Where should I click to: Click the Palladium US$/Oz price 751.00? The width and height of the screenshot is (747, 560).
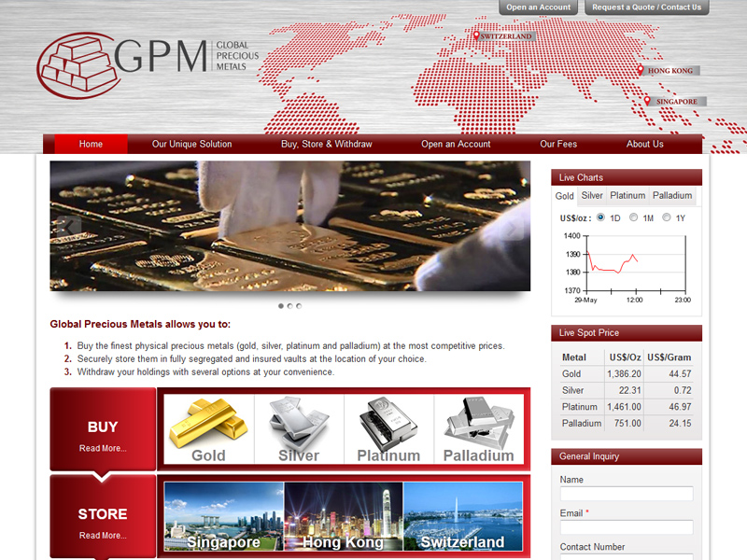[x=627, y=424]
